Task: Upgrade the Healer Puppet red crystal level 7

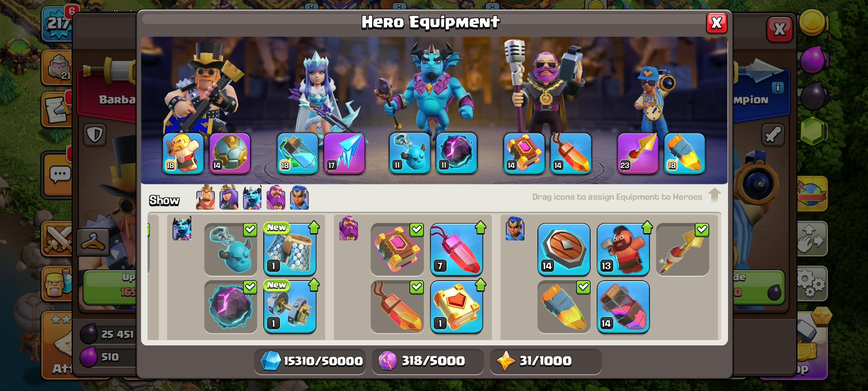Action: pos(456,249)
